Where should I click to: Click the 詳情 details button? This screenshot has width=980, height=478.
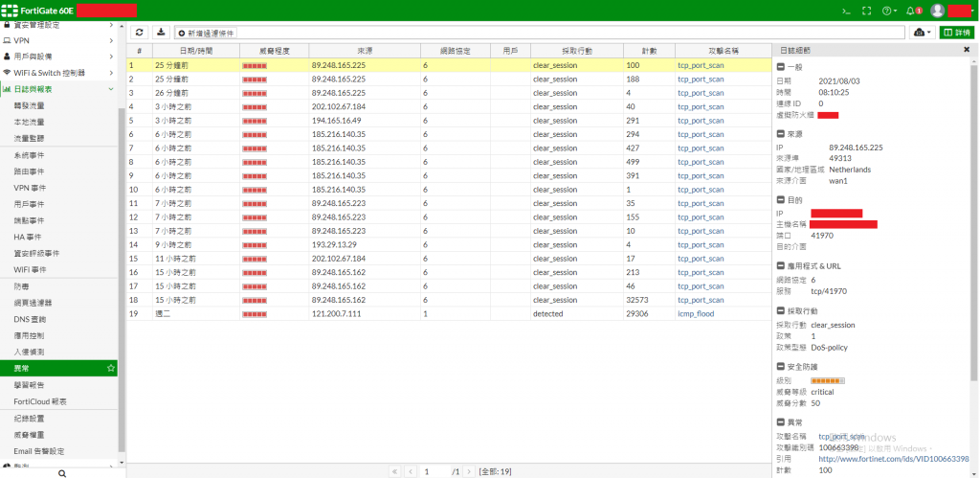(957, 33)
